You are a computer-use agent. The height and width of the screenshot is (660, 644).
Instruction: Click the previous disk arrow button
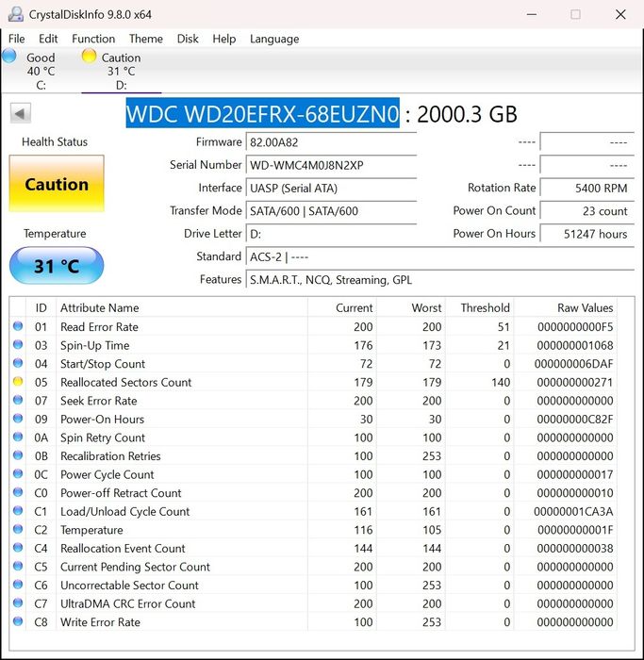pyautogui.click(x=20, y=113)
